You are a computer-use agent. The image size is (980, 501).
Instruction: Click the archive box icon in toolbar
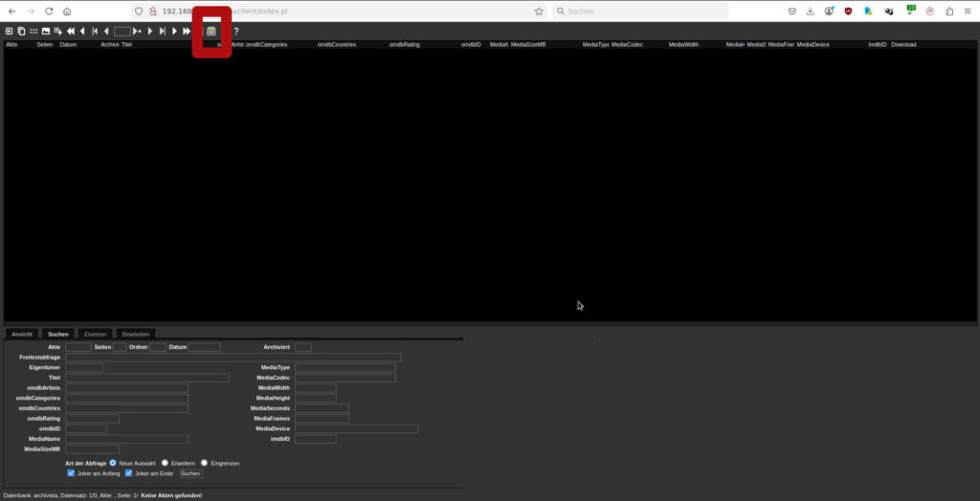(x=212, y=32)
